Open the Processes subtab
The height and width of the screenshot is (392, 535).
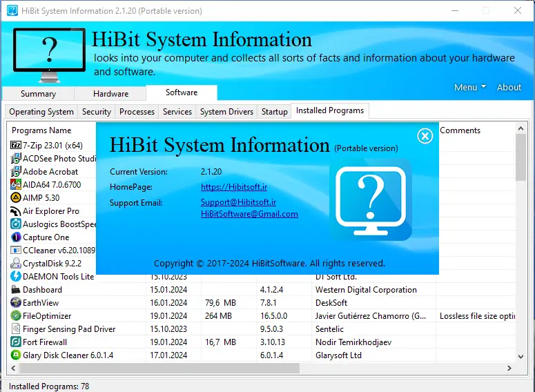pyautogui.click(x=137, y=112)
